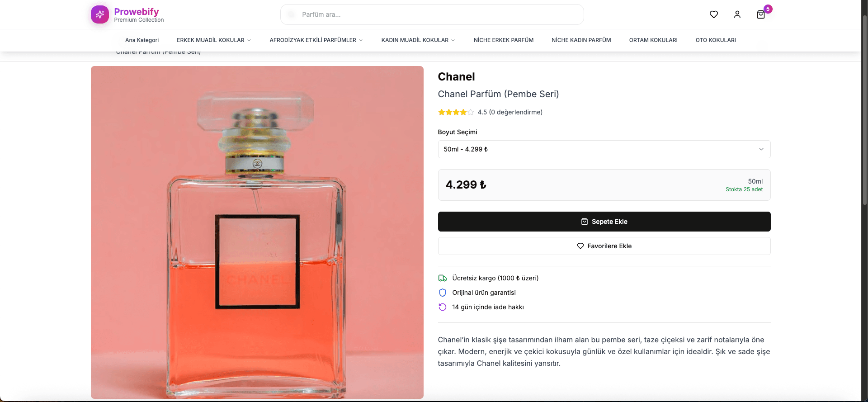Go to NİCHE ERKEK PARFÜM category
Image resolution: width=868 pixels, height=402 pixels.
click(504, 40)
